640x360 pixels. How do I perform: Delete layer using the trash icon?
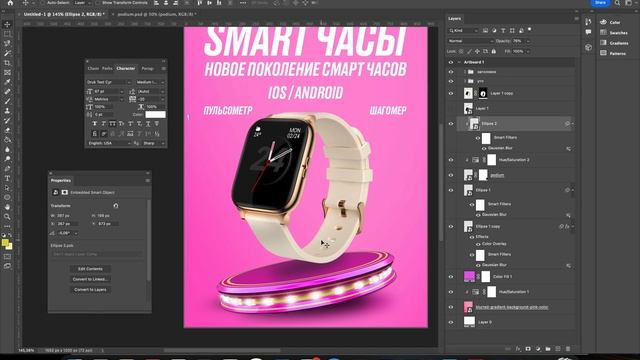(568, 349)
